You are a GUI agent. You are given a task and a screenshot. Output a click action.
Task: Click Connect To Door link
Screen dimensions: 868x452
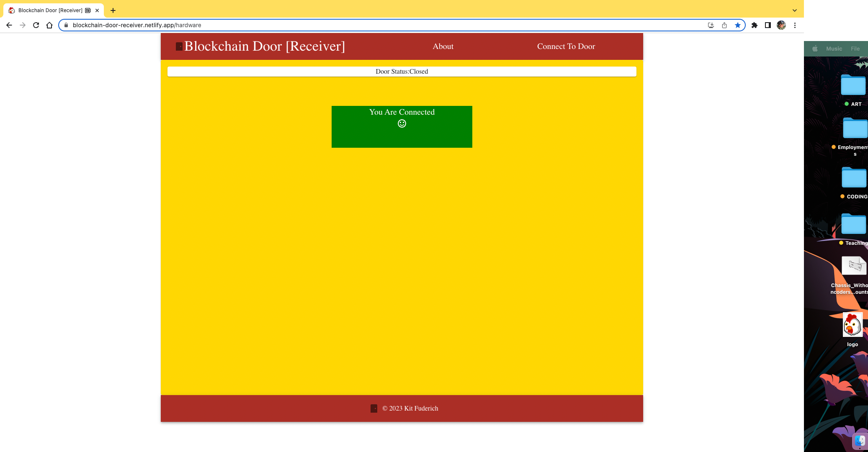[566, 46]
